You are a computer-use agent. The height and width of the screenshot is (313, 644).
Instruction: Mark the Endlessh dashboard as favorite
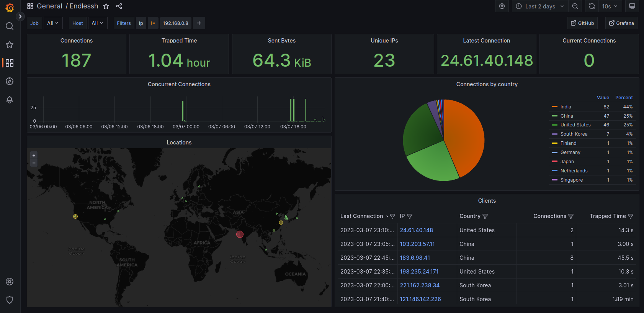106,6
